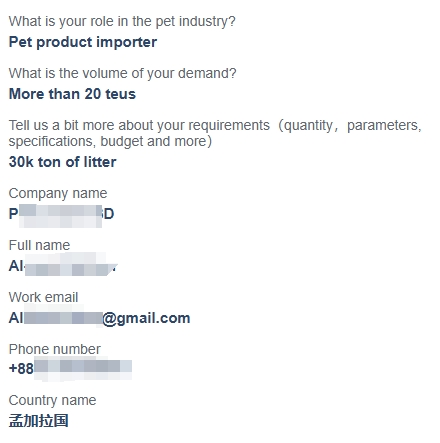Select the '30k ton of litter' text
The image size is (440, 443).
tap(63, 162)
